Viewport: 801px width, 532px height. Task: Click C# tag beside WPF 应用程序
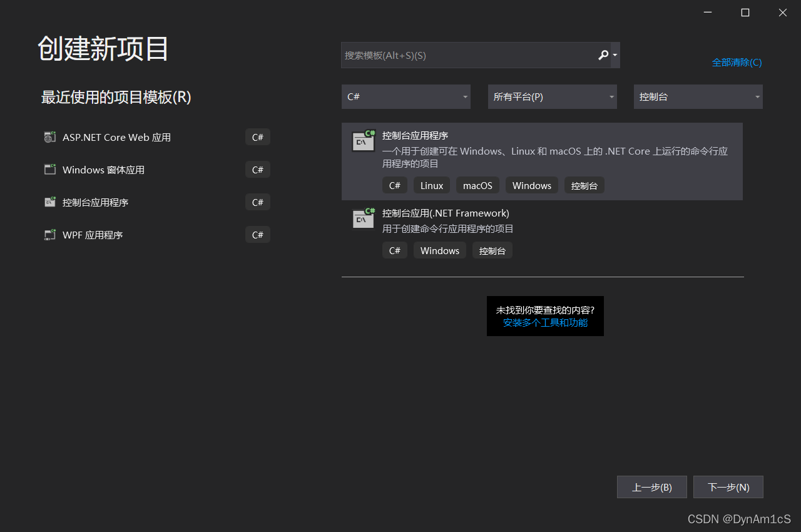[258, 235]
